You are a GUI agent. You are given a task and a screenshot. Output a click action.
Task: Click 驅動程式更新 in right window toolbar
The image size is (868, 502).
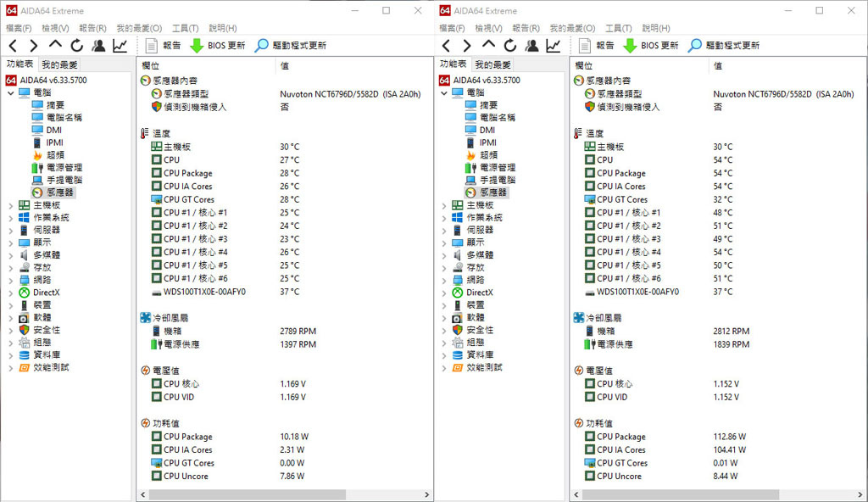pos(724,46)
